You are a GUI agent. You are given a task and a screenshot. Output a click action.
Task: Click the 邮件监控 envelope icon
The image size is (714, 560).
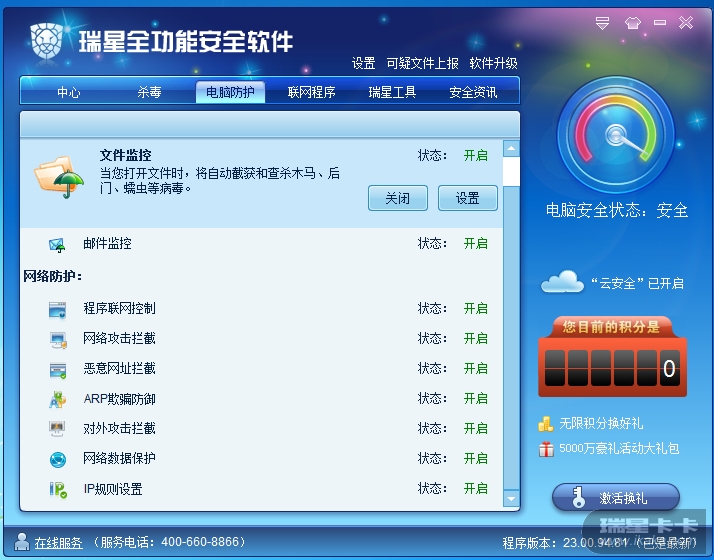[57, 245]
